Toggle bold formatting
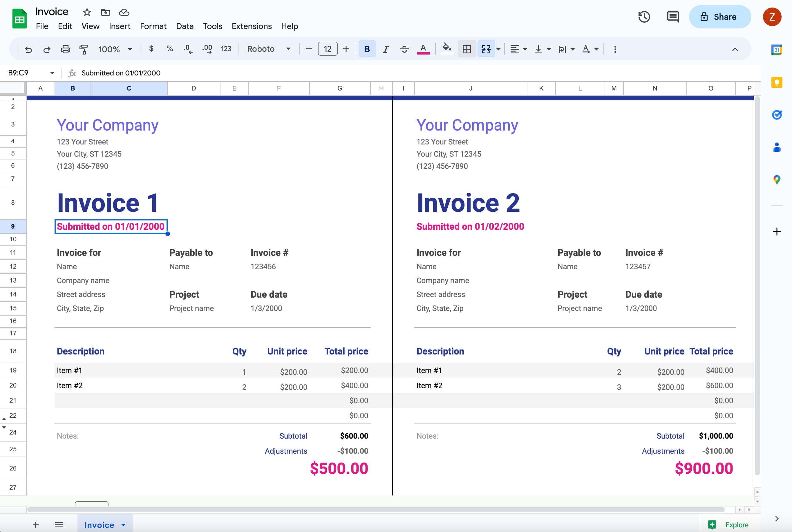The height and width of the screenshot is (532, 792). [367, 49]
